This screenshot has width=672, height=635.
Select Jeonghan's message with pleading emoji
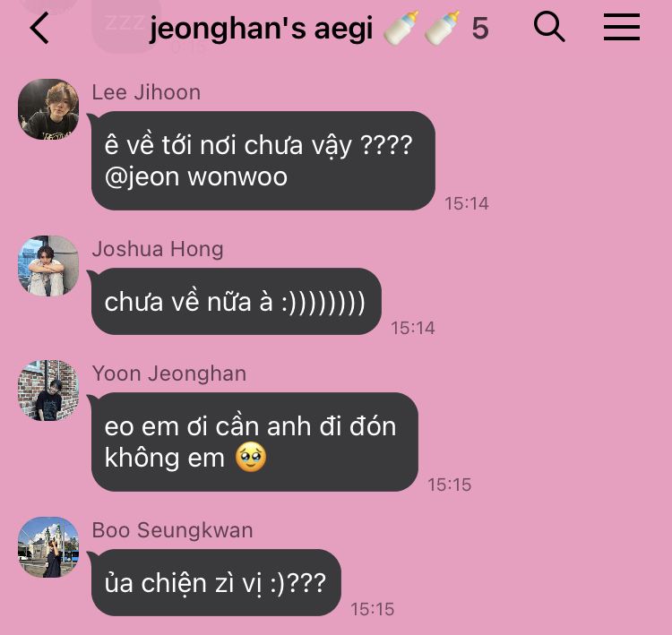tap(254, 442)
